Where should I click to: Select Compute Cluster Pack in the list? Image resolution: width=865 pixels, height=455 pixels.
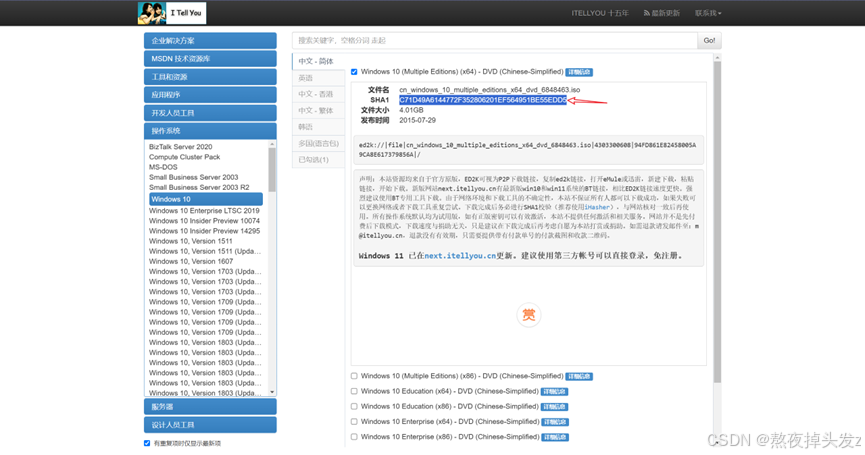(x=184, y=157)
